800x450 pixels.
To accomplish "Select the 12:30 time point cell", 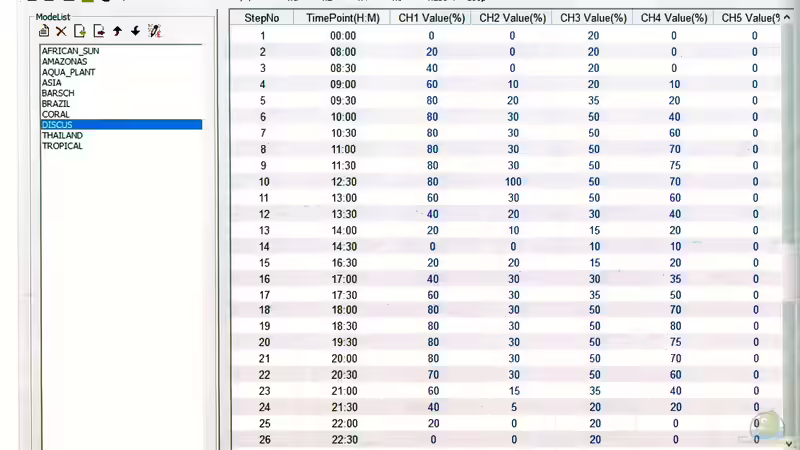I will point(343,182).
